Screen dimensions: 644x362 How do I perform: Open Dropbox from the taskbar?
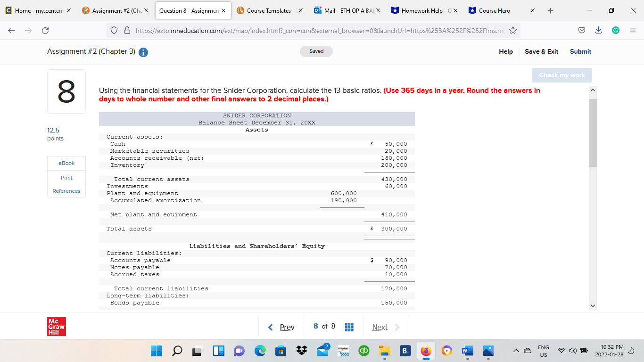[302, 351]
